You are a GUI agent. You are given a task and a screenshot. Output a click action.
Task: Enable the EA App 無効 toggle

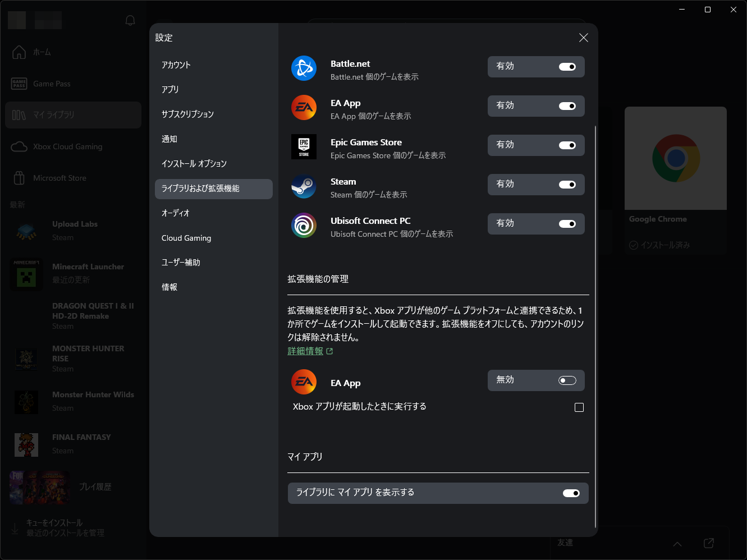pyautogui.click(x=567, y=380)
